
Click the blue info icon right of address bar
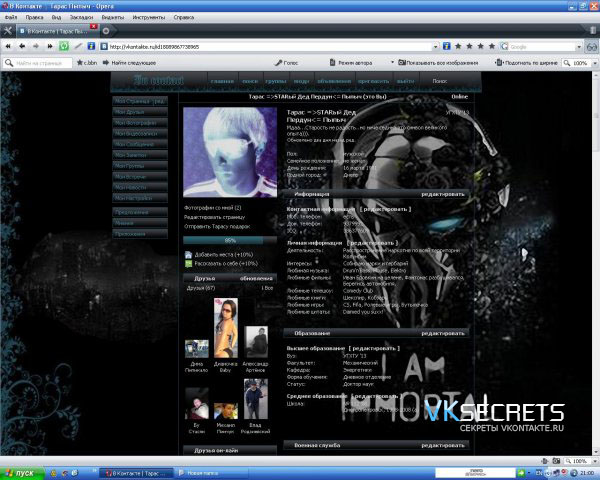[446, 46]
